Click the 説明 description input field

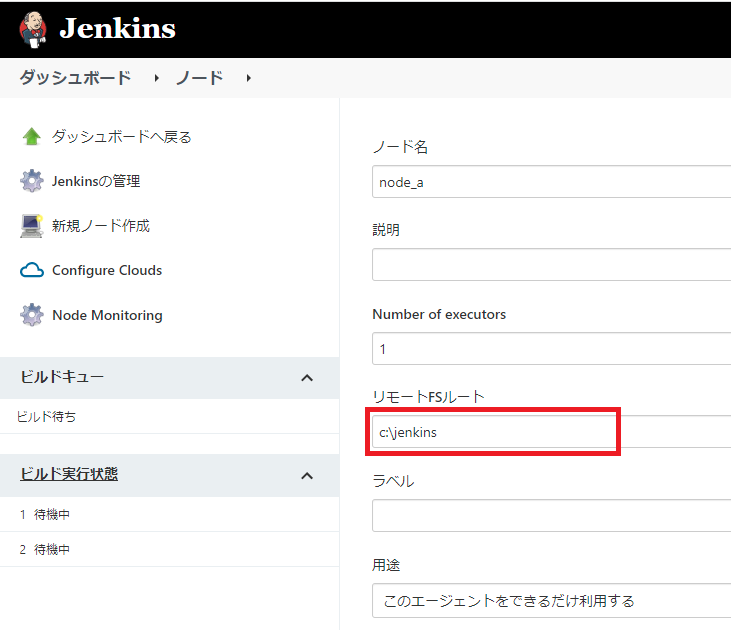[x=552, y=265]
